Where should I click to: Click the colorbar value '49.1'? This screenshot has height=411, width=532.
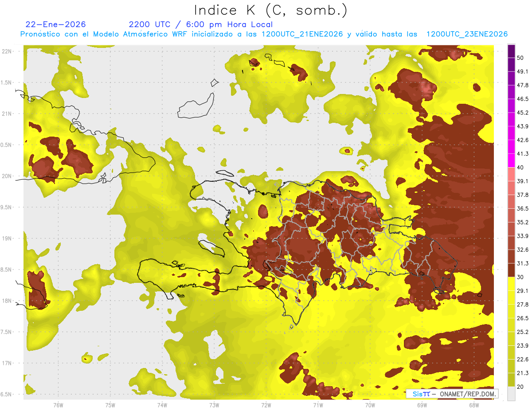click(x=523, y=72)
